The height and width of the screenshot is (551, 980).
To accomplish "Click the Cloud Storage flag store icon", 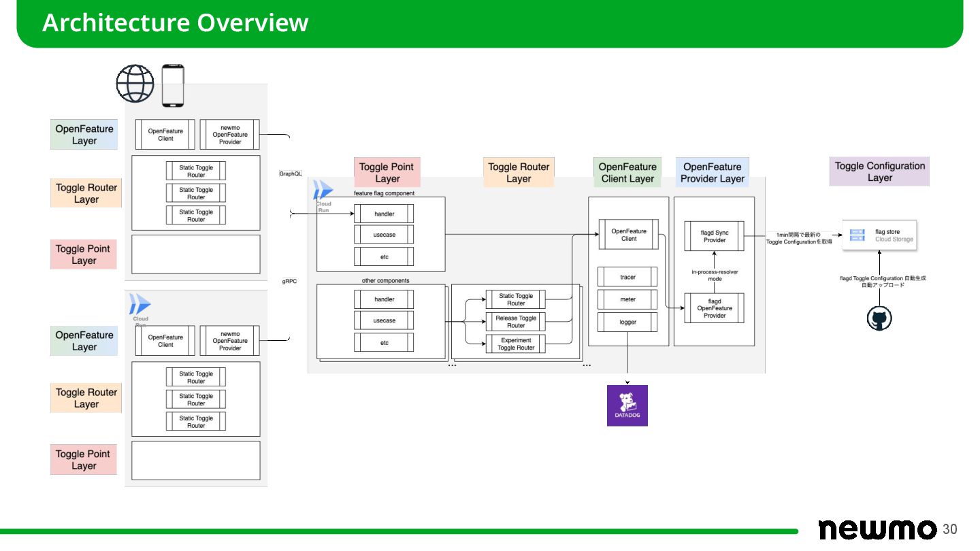I will [x=857, y=235].
